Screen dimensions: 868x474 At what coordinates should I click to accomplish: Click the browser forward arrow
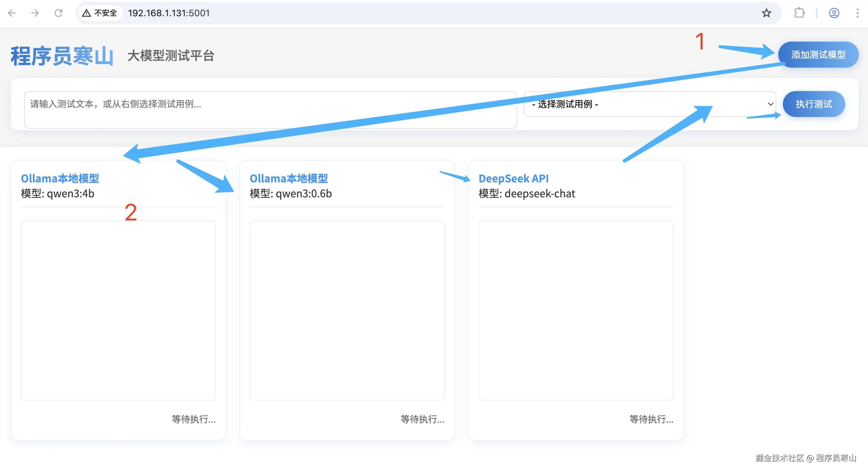[35, 13]
